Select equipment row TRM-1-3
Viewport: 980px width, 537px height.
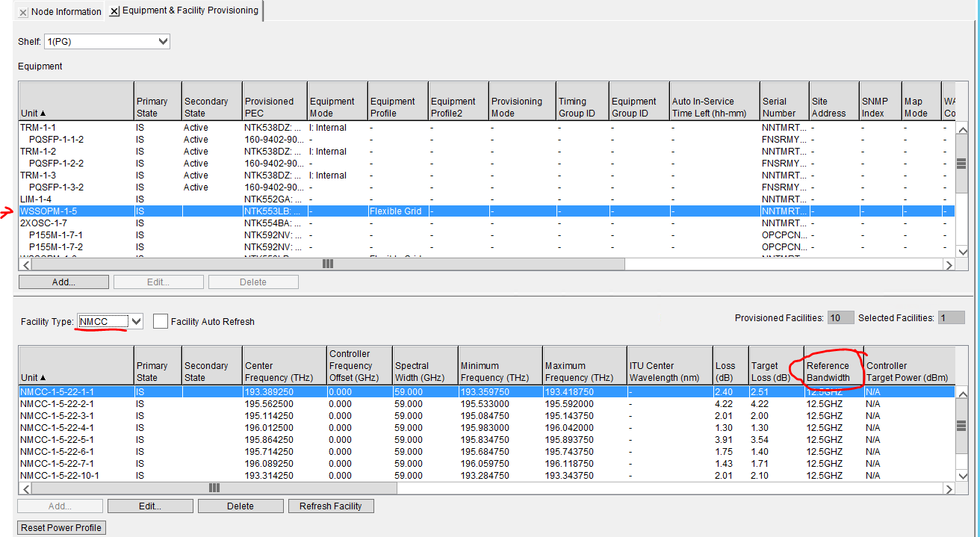(487, 176)
